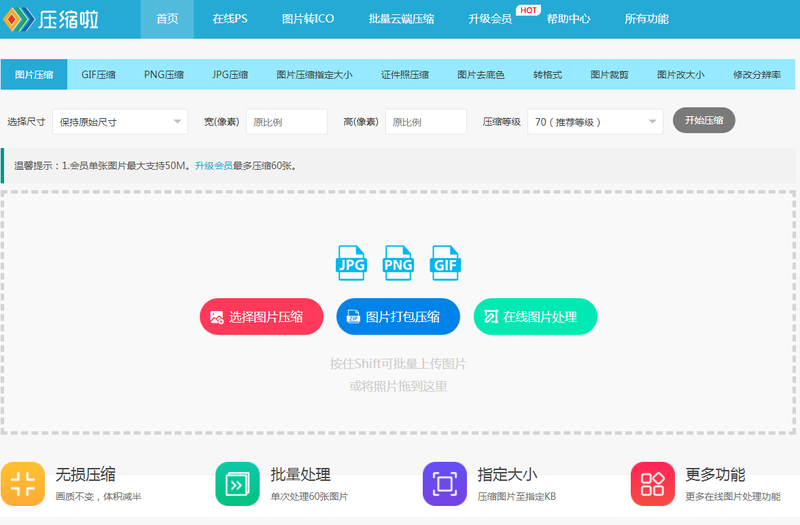This screenshot has height=525, width=800.
Task: Click the green 批量处理 feature icon
Action: (237, 484)
